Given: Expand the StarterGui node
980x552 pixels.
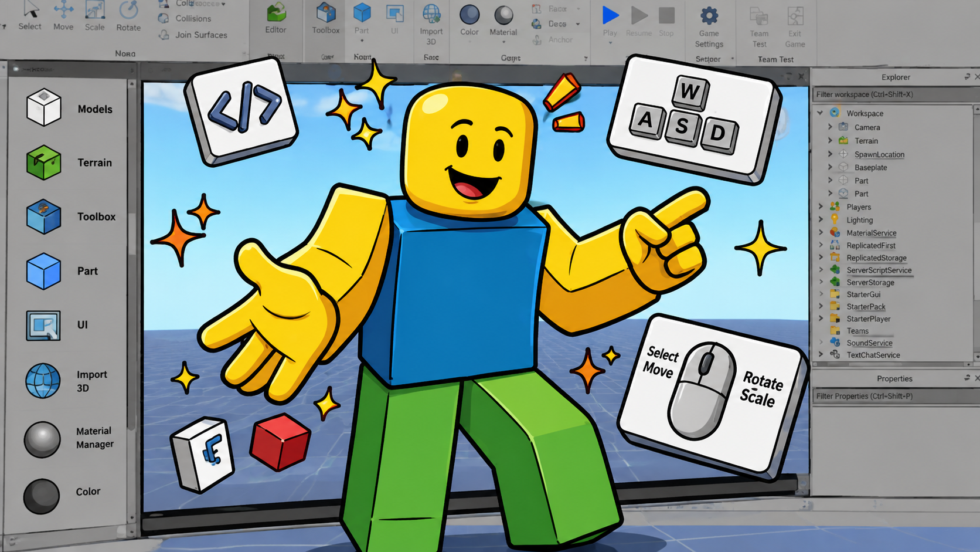Looking at the screenshot, I should [x=821, y=294].
